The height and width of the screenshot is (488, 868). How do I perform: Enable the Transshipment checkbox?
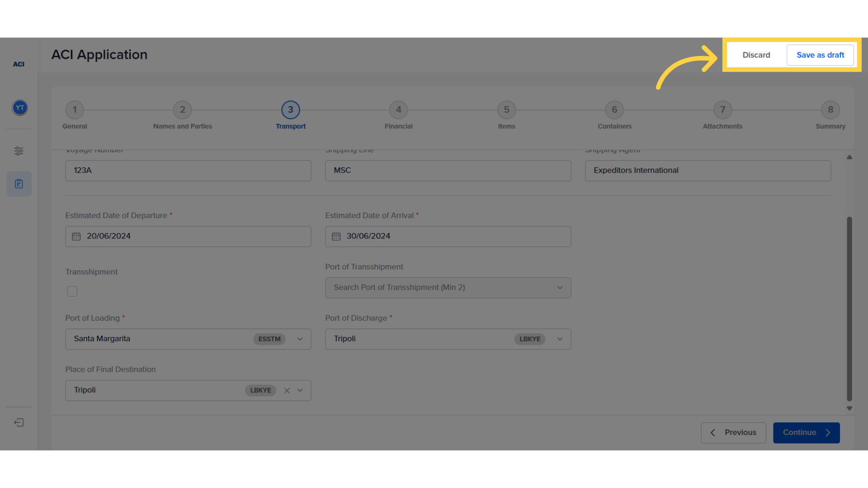(x=72, y=291)
